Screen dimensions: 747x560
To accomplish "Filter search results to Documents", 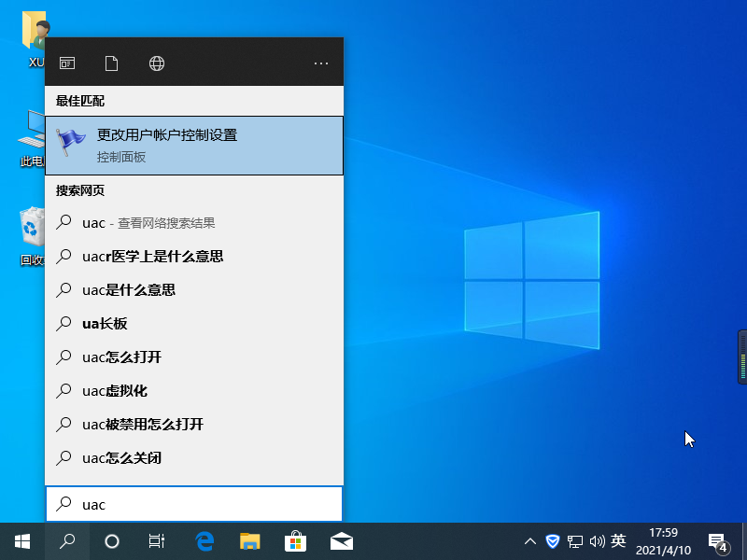I will point(111,63).
